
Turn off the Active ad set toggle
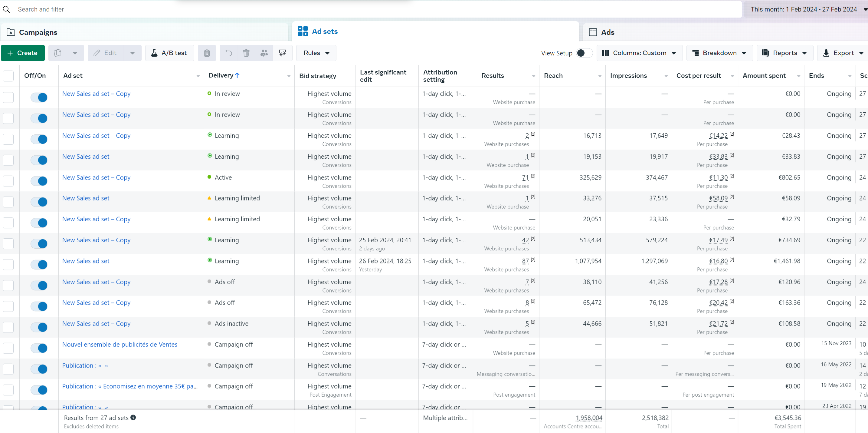pos(39,181)
